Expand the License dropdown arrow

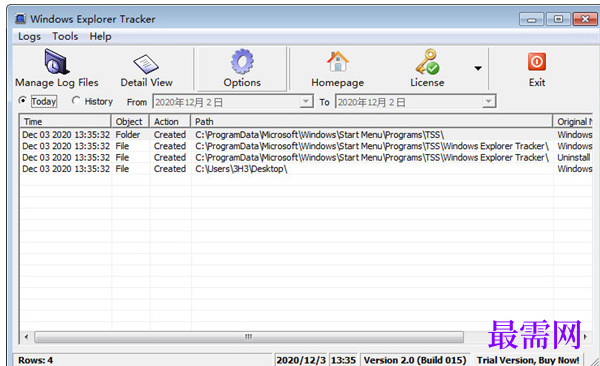478,69
